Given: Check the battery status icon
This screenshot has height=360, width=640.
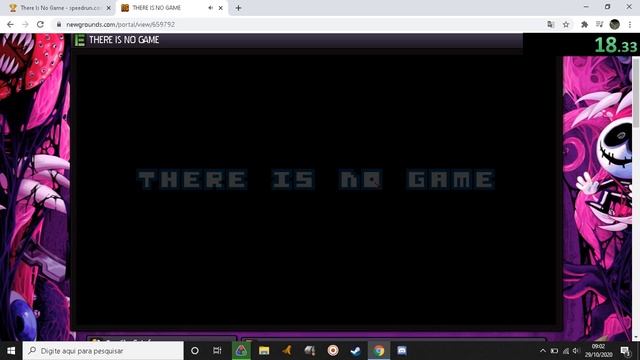Looking at the screenshot, I should tap(554, 351).
